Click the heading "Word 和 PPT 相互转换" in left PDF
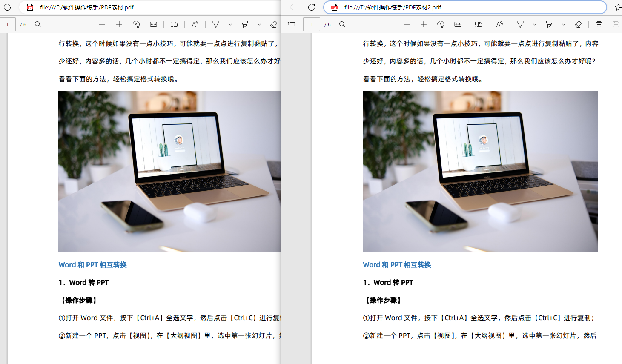Screen dimensions: 622x364 (x=93, y=265)
